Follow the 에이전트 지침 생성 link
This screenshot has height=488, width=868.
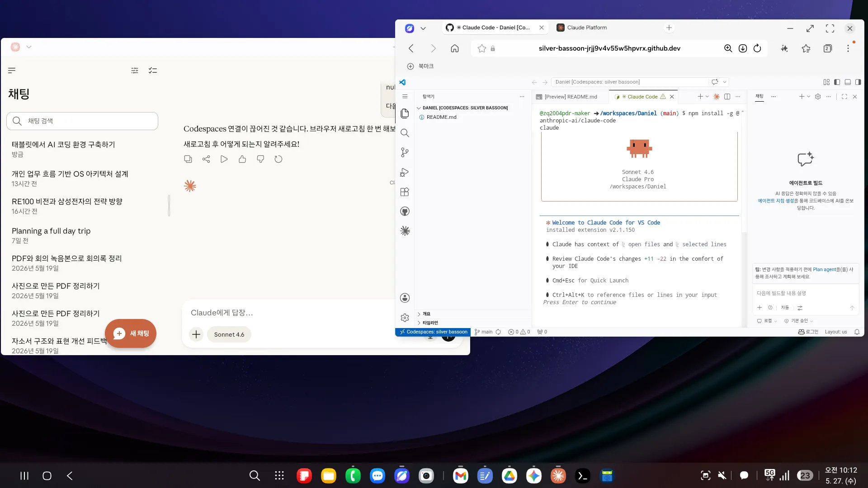776,201
